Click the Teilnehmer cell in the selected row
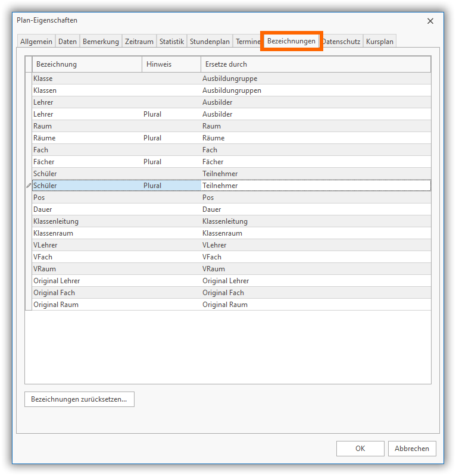Screen dimensions: 456x476 tap(316, 186)
